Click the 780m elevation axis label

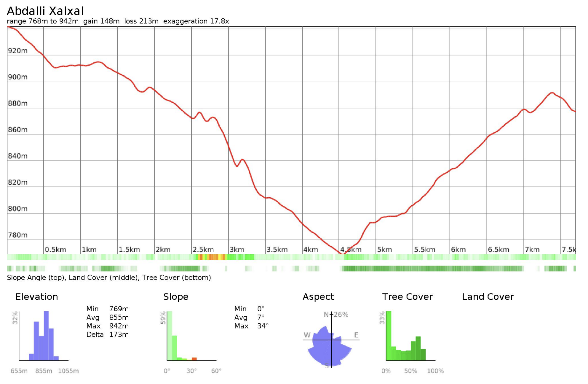(18, 235)
